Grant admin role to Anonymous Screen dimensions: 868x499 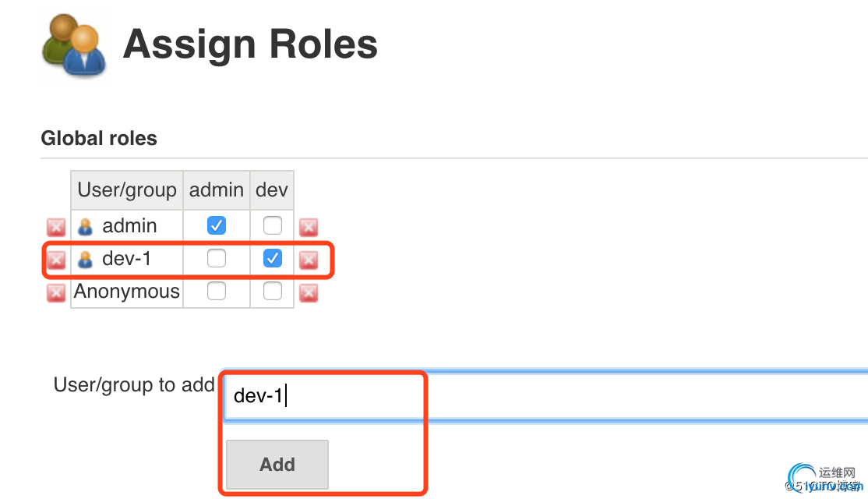tap(217, 291)
